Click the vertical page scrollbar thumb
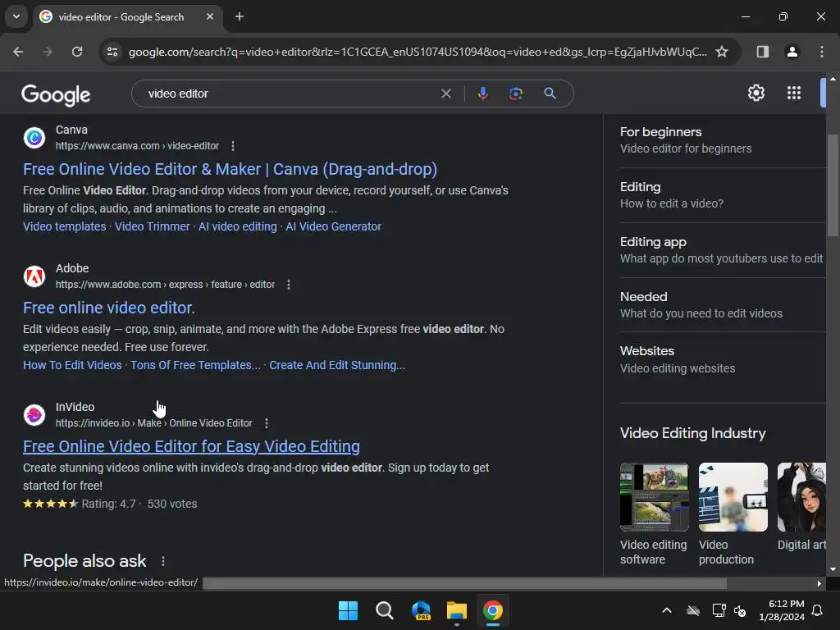840x630 pixels. 833,185
